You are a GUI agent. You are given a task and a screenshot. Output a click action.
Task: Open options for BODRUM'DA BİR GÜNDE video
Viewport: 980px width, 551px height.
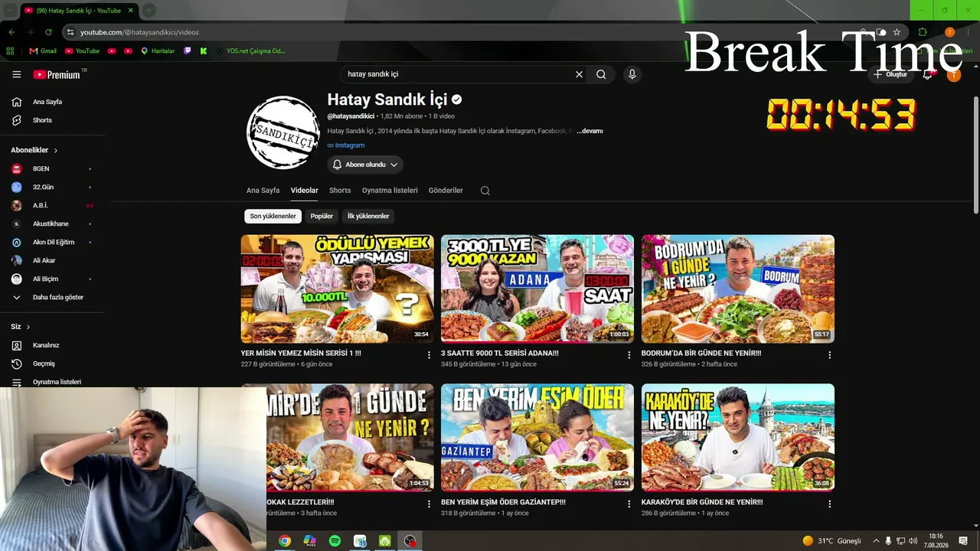point(829,355)
